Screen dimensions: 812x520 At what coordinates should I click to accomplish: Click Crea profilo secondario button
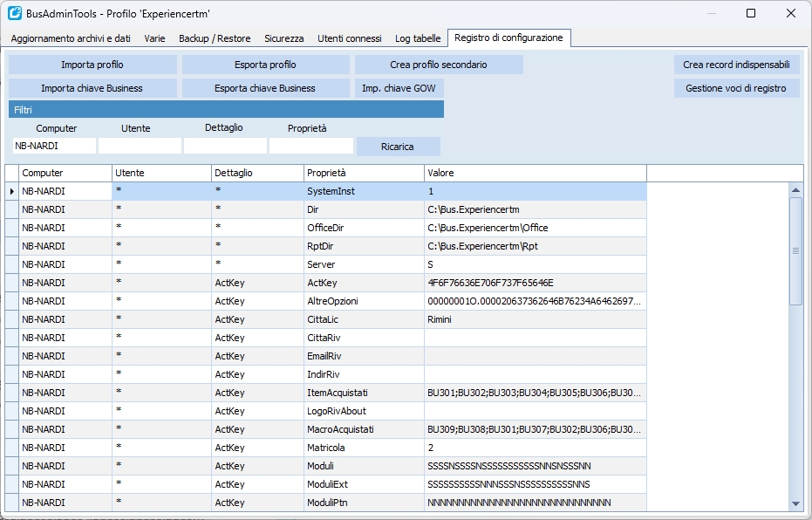439,65
